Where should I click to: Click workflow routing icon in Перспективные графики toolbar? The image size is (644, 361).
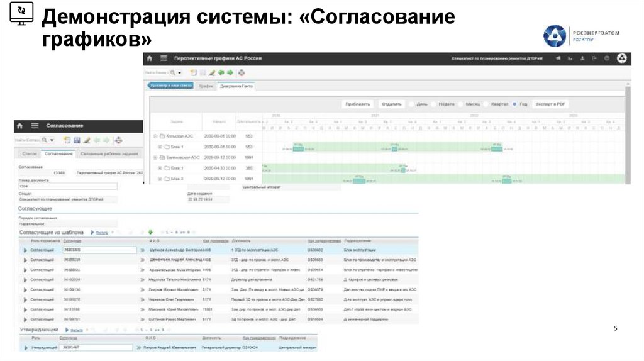241,73
